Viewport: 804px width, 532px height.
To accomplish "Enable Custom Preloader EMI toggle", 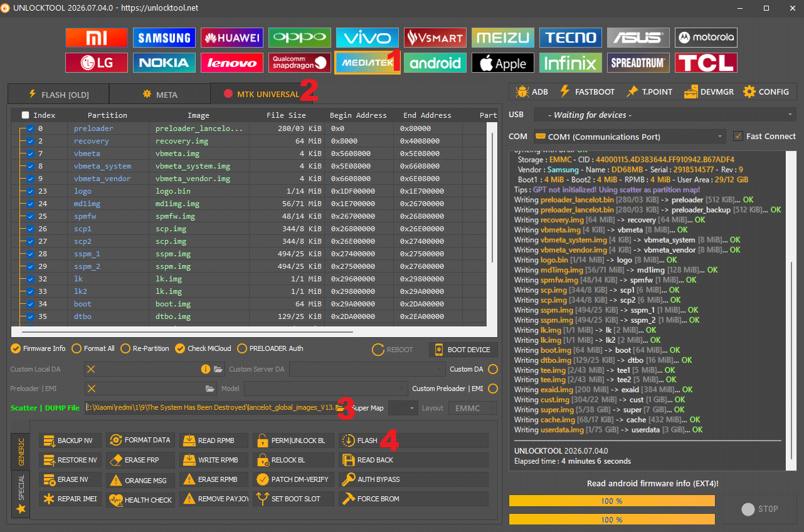I will coord(493,389).
